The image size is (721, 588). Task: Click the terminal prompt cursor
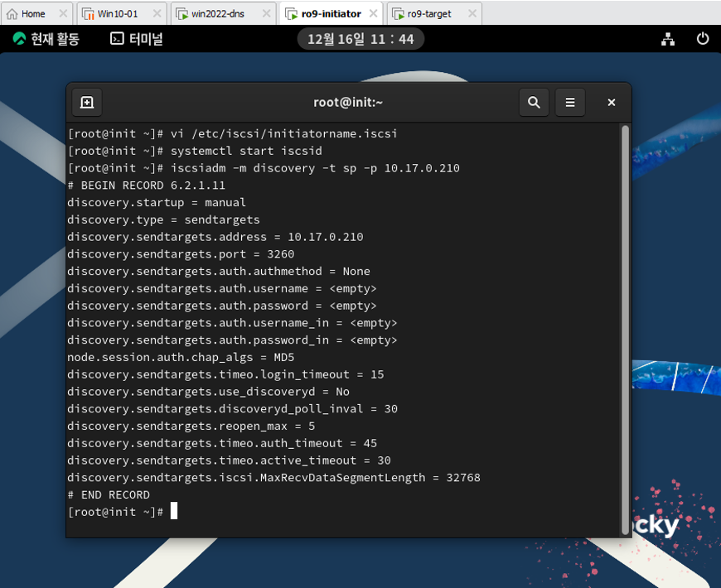click(174, 511)
